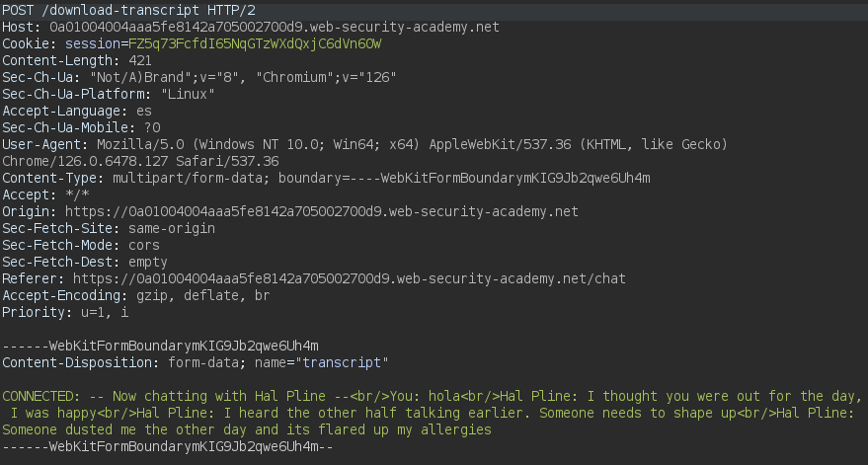Click the Accept-Language value es
868x465 pixels.
click(144, 113)
